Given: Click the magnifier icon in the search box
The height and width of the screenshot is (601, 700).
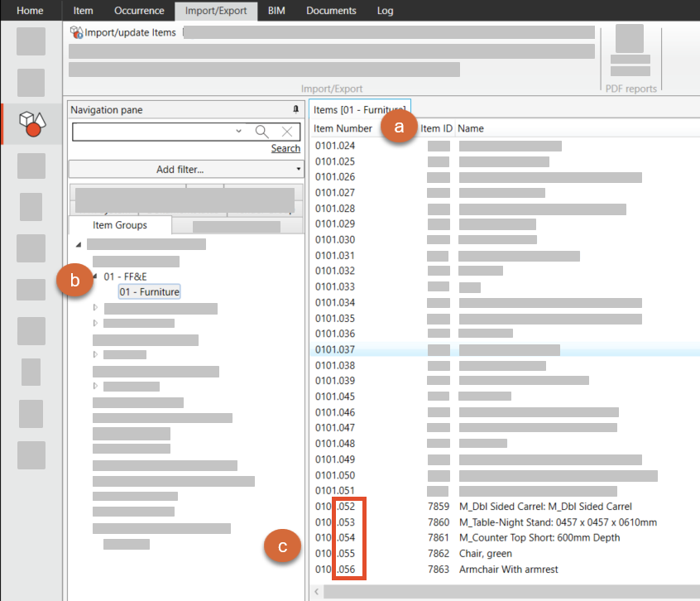Looking at the screenshot, I should (261, 132).
